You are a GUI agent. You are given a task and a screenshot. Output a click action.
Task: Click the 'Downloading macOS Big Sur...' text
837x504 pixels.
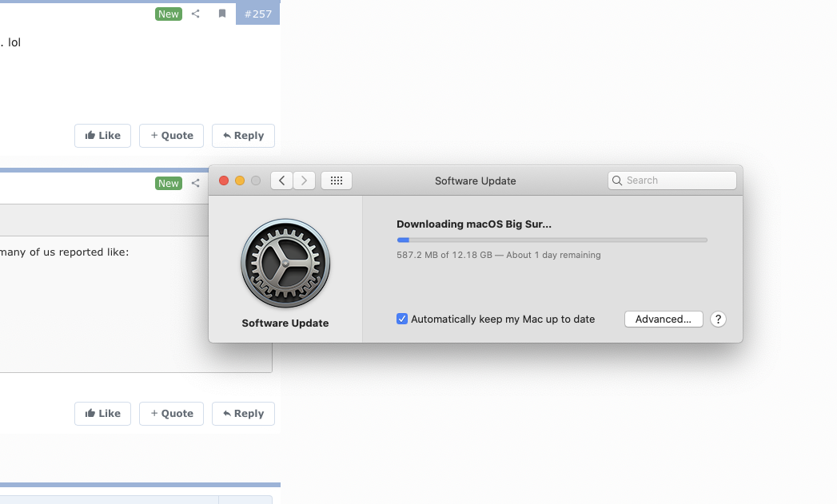tap(474, 224)
